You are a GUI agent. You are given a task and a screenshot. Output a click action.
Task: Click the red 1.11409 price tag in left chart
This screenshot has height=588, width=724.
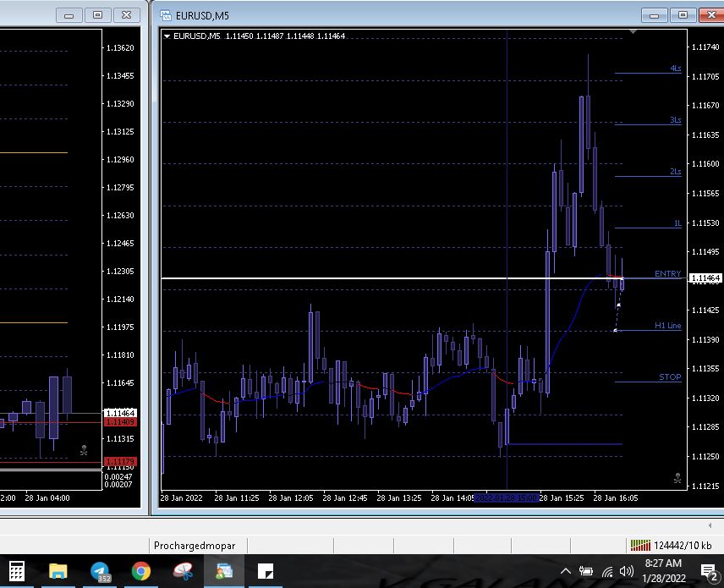[120, 421]
